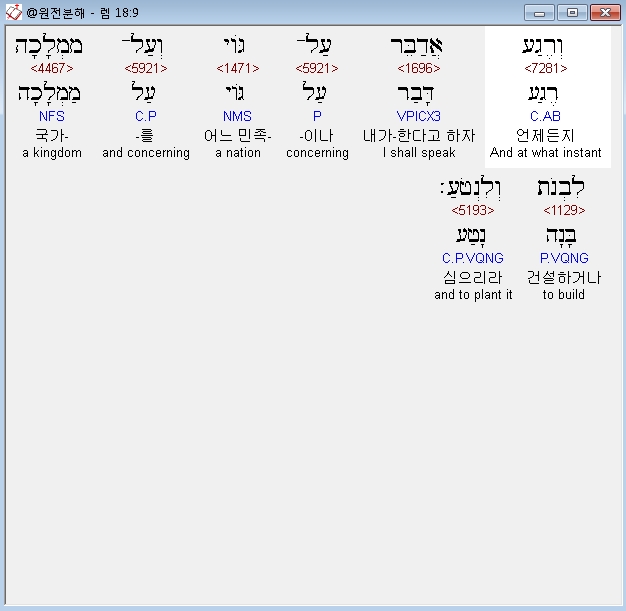Click Strong's number <1129>

point(564,210)
